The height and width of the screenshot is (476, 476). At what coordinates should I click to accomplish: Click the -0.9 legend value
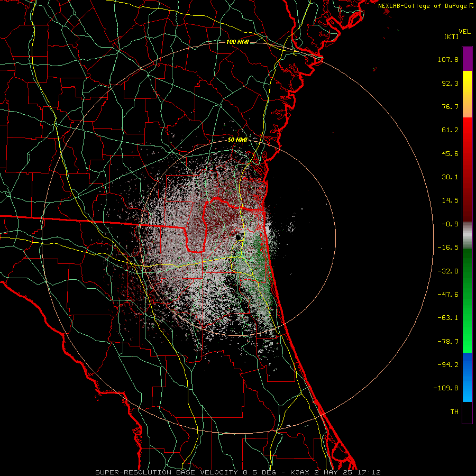[450, 224]
